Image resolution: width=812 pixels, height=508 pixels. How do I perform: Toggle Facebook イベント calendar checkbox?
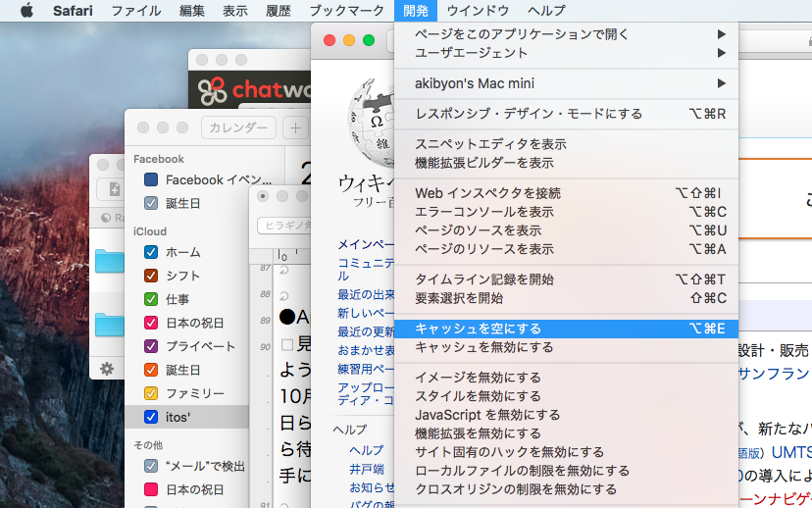point(151,179)
